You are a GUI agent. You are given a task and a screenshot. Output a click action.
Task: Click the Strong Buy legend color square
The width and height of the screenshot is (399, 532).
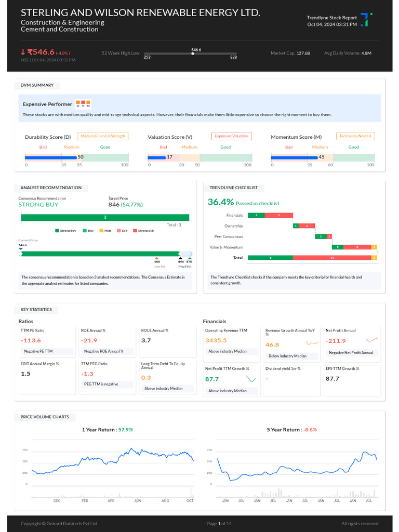click(57, 231)
